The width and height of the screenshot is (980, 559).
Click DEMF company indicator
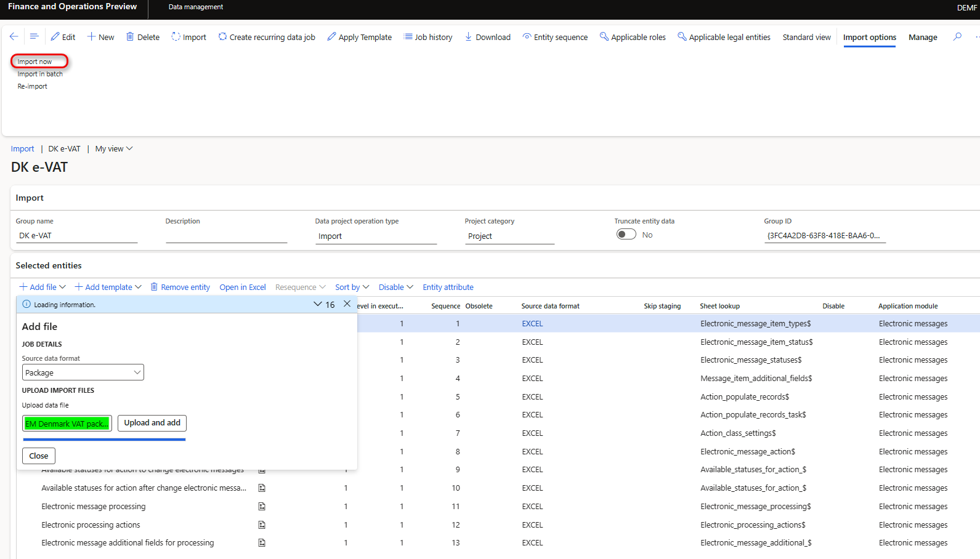coord(967,7)
